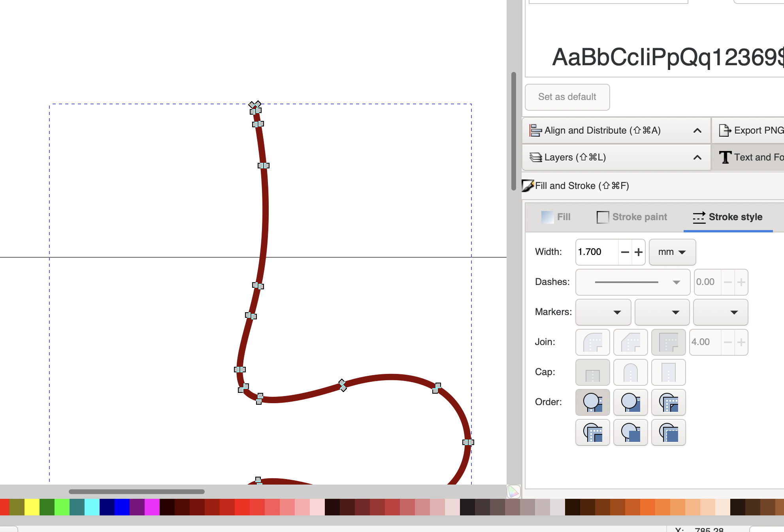Open Text and Font via its T icon
Viewport: 784px width, 532px height.
tap(726, 157)
